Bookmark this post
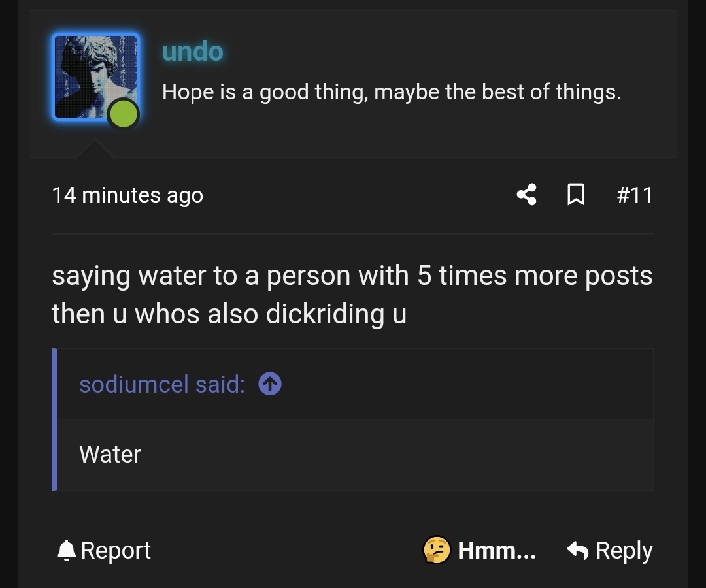 (x=575, y=194)
